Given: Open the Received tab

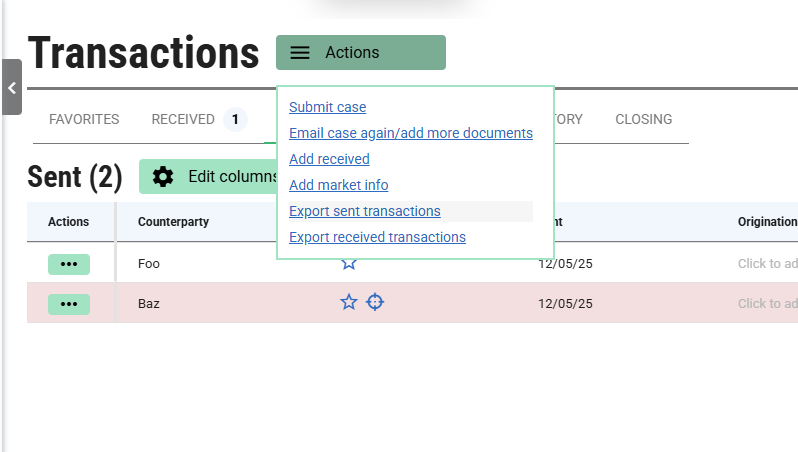Looking at the screenshot, I should pyautogui.click(x=183, y=119).
